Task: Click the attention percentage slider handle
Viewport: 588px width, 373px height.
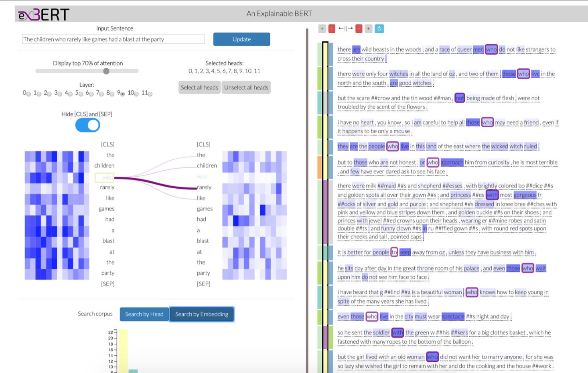Action: coord(106,71)
